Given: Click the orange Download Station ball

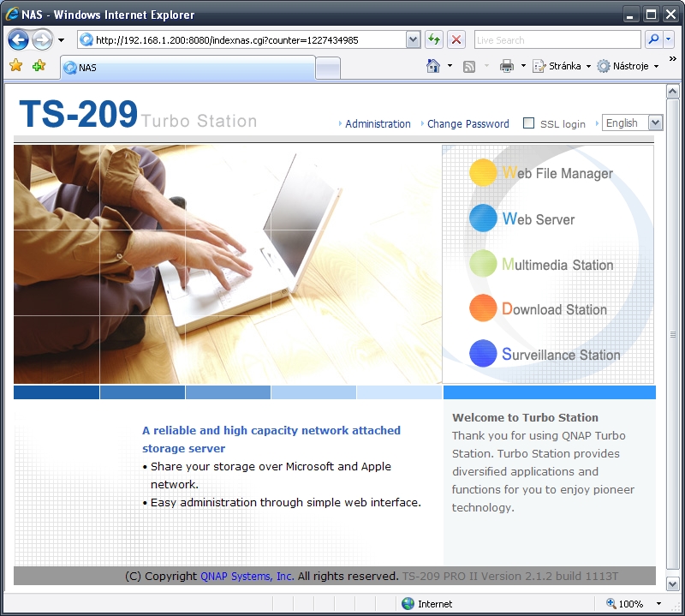Looking at the screenshot, I should click(x=483, y=308).
